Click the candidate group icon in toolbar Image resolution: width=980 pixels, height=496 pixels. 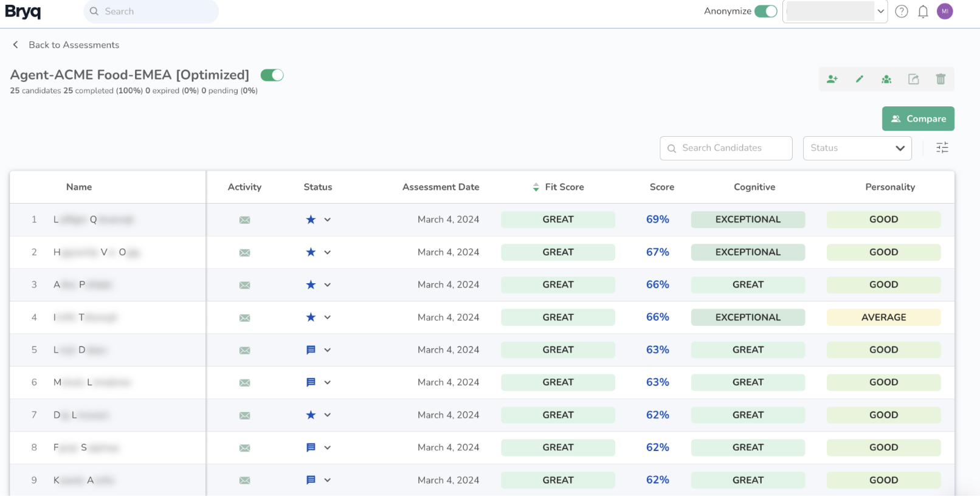tap(886, 79)
